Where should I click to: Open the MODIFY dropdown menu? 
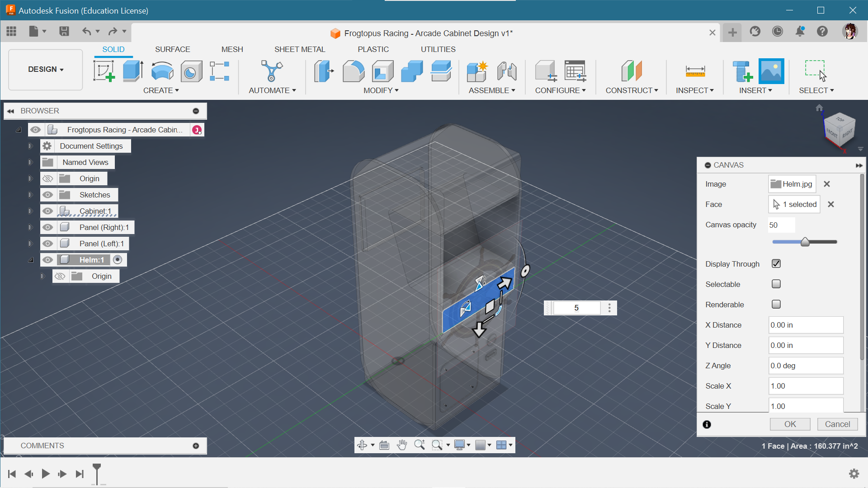coord(381,90)
